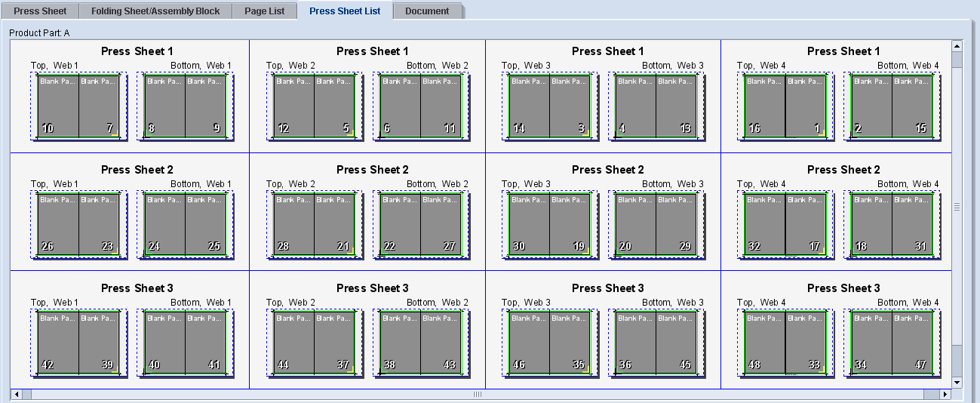This screenshot has width=980, height=403.
Task: Click 'Top, Web 1' label of Press Sheet 3
Action: point(54,303)
